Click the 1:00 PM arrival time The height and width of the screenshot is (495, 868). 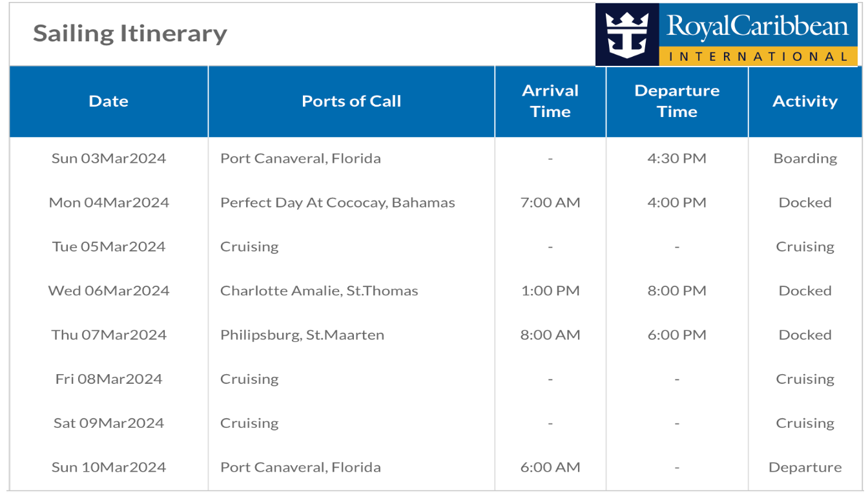tap(550, 291)
